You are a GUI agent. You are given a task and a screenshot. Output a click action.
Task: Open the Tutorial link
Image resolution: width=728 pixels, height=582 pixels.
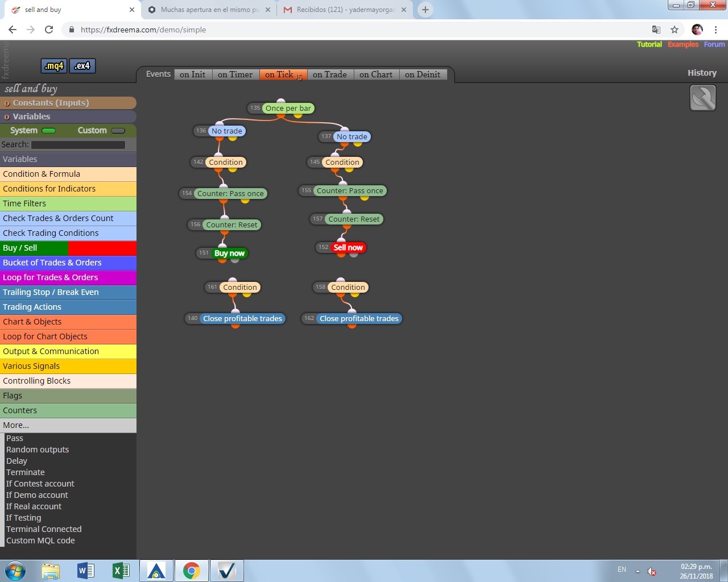click(649, 44)
